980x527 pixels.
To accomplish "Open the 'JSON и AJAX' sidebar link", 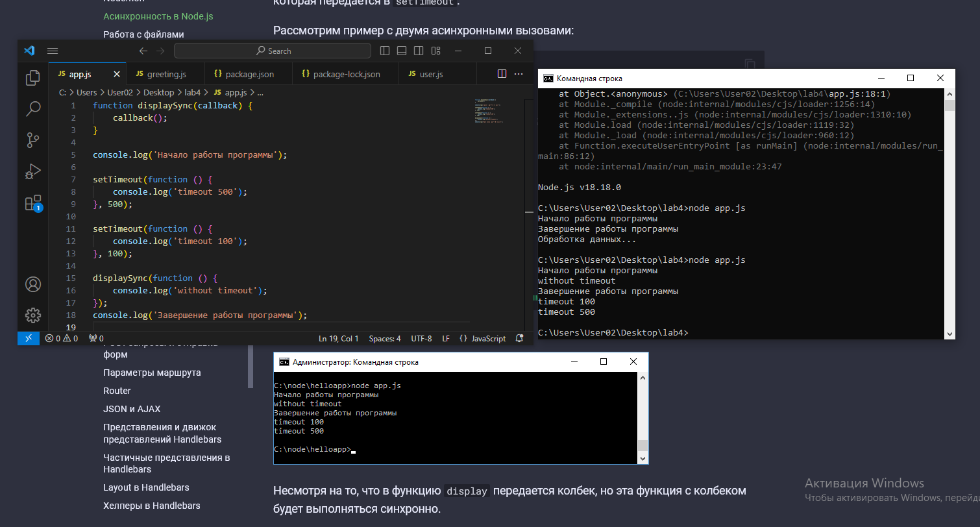I will [x=132, y=409].
